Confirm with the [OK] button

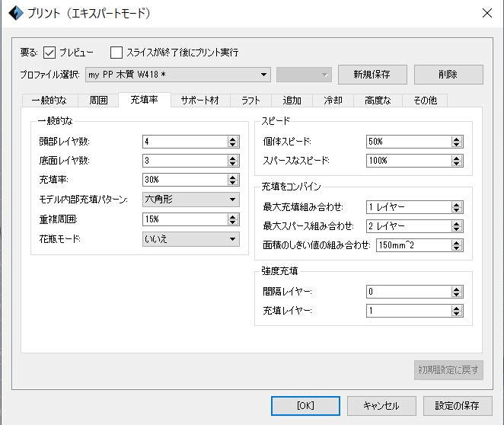[x=305, y=406]
